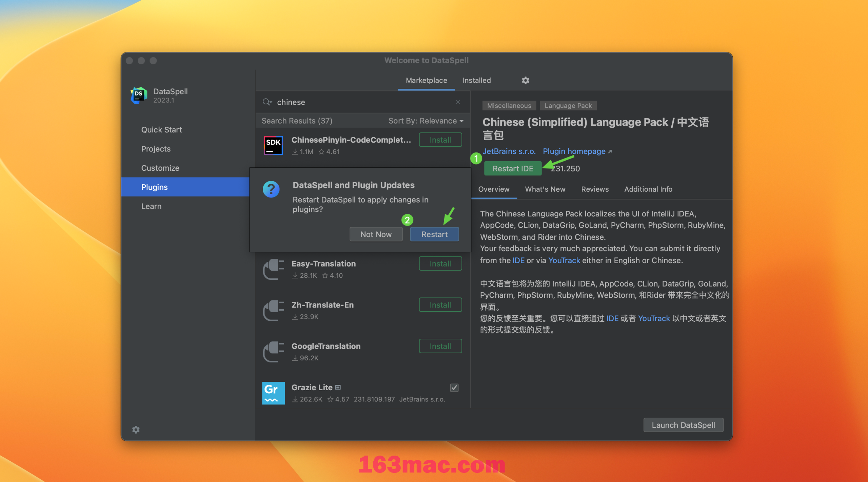Screen dimensions: 868x482
Task: Switch to the Marketplace tab
Action: pos(426,81)
